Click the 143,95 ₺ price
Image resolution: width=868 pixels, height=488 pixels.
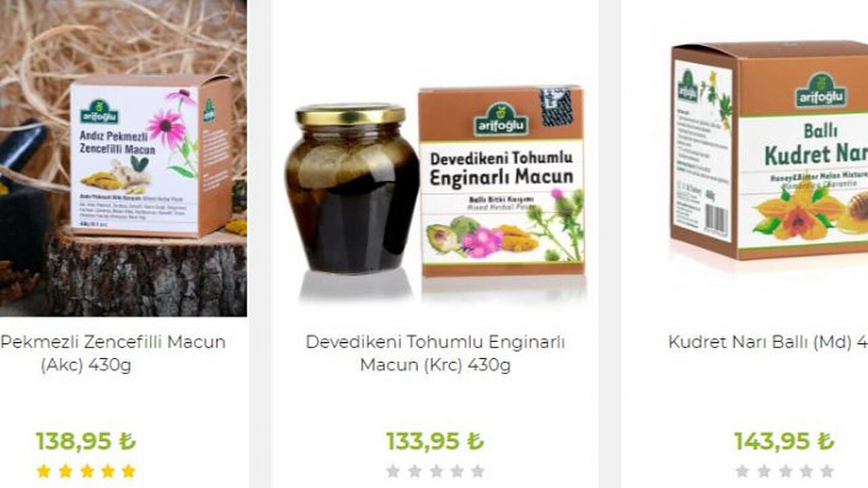[784, 441]
